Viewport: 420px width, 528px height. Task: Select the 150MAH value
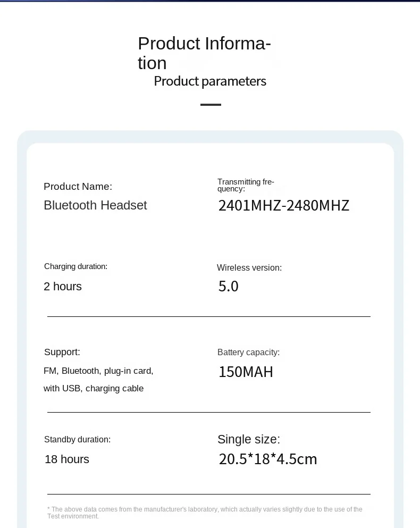246,372
